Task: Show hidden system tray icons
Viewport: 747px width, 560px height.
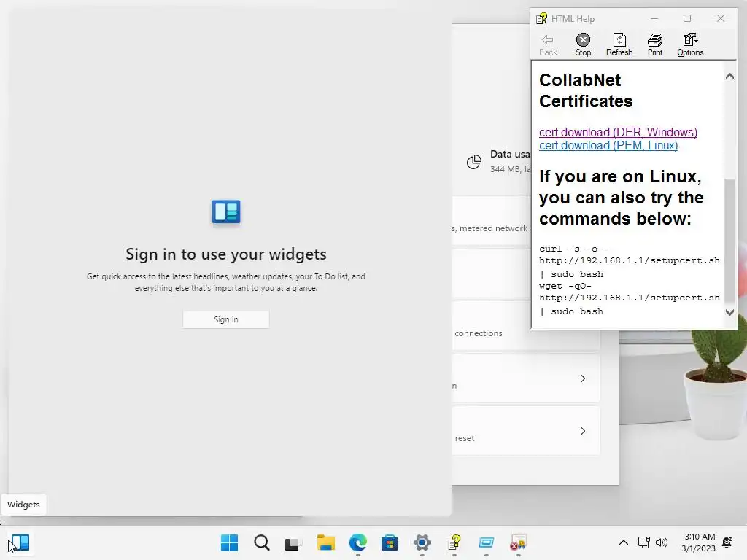Action: [623, 542]
